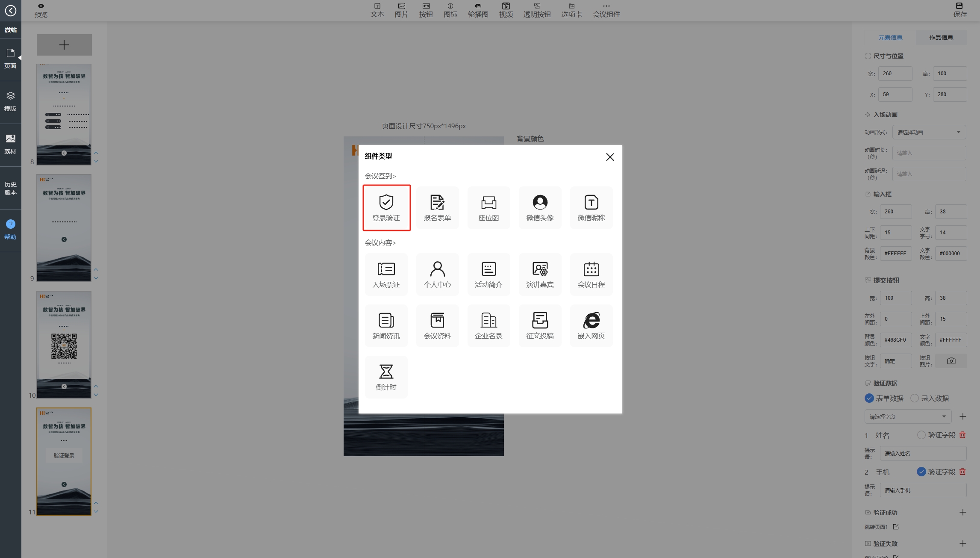The width and height of the screenshot is (980, 558).
Task: Select the 嵌入网页 embed webpage component
Action: 591,325
